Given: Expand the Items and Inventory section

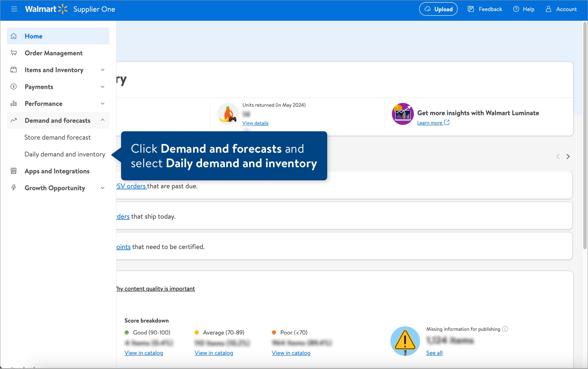Looking at the screenshot, I should [102, 70].
